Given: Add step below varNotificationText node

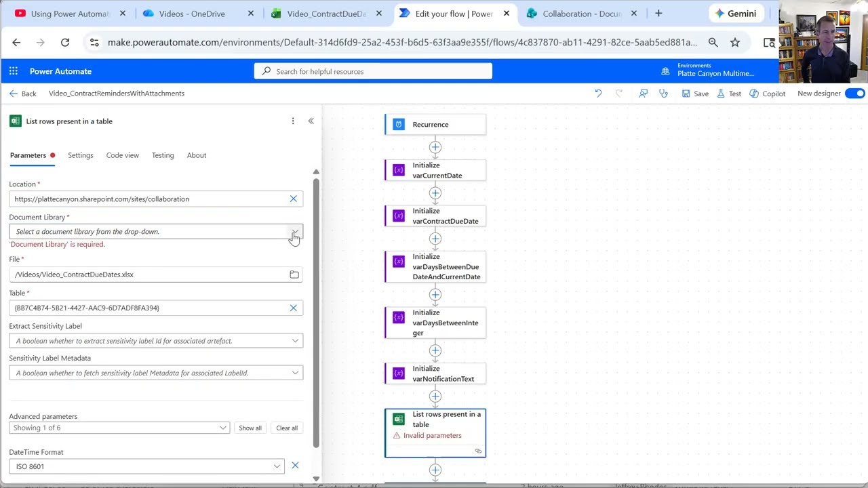Looking at the screenshot, I should 435,396.
